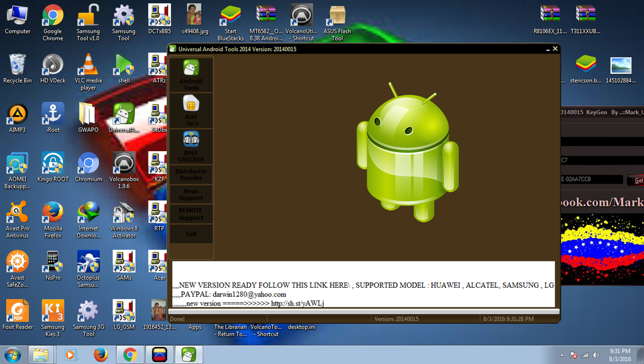Viewport: 644px width, 364px height.
Task: Open the NsPro desktop shortcut
Action: pos(53,266)
